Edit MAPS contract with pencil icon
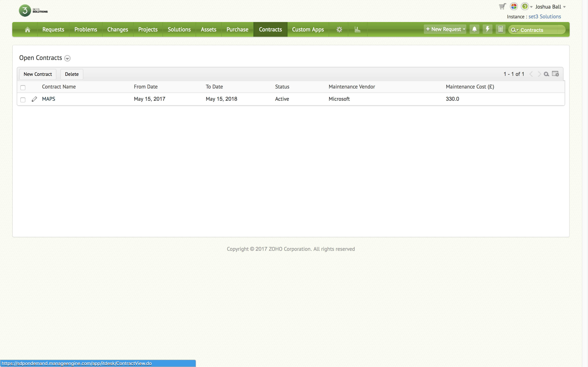588x367 pixels. 34,99
